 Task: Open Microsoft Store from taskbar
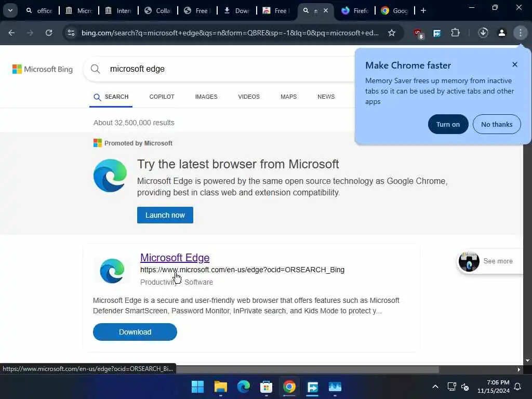tap(267, 387)
